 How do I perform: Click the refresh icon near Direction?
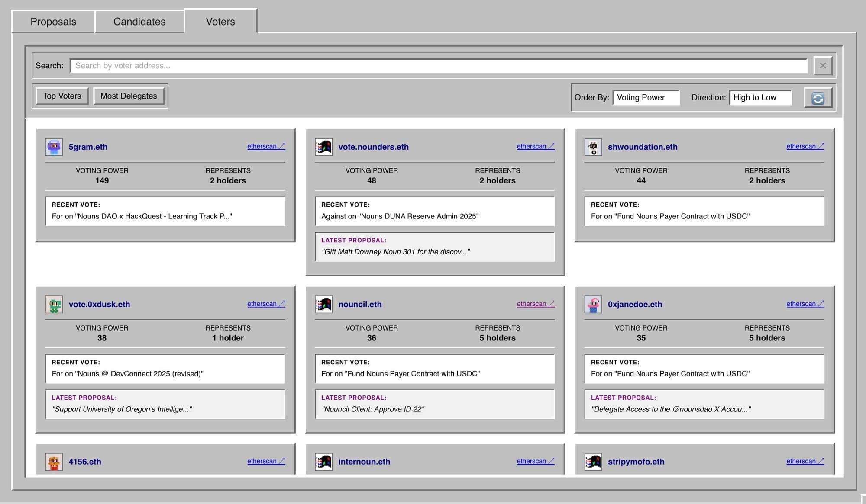(818, 97)
